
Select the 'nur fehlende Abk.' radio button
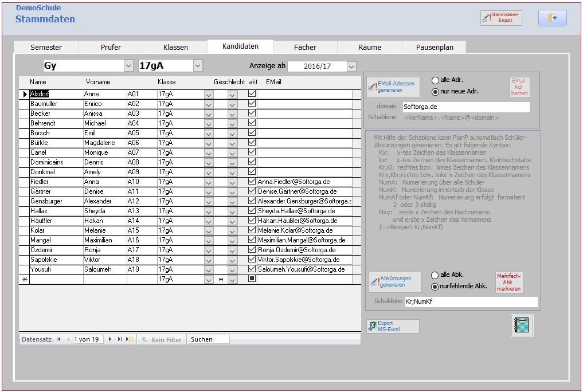click(x=435, y=287)
